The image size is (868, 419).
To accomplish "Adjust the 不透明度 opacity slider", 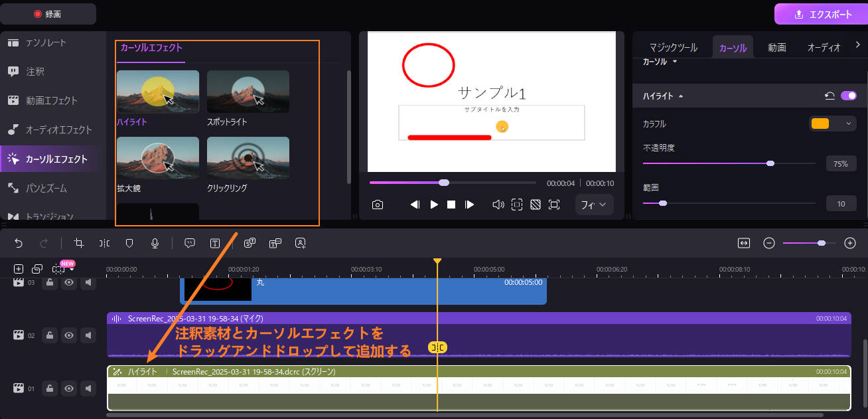I will pos(729,163).
